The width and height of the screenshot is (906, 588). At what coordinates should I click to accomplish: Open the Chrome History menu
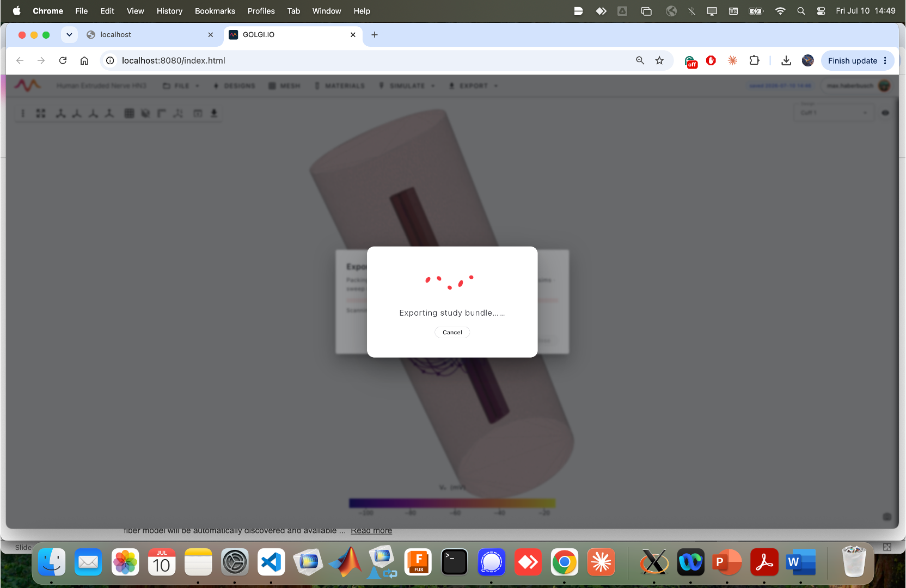[x=169, y=11]
